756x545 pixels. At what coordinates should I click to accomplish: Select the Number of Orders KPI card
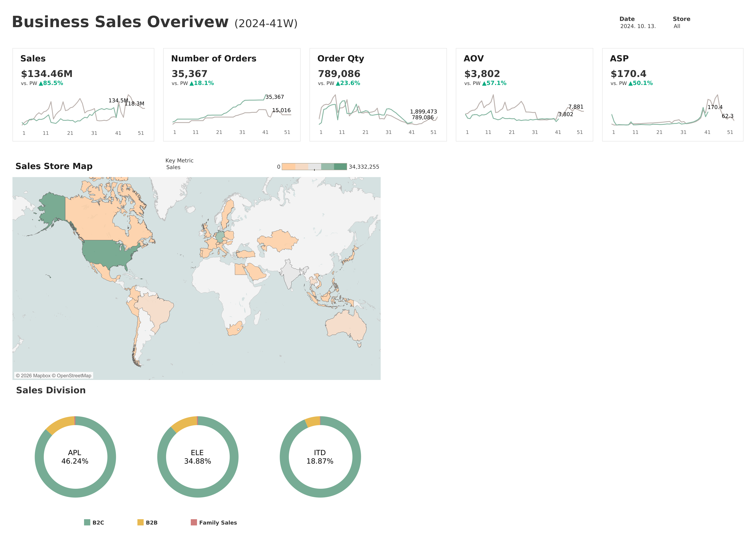[x=232, y=95]
